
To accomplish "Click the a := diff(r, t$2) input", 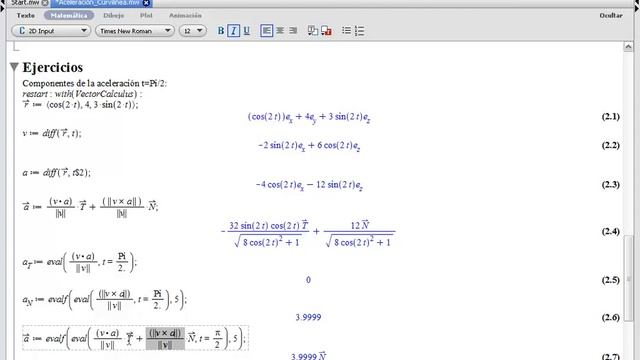I will (x=57, y=173).
